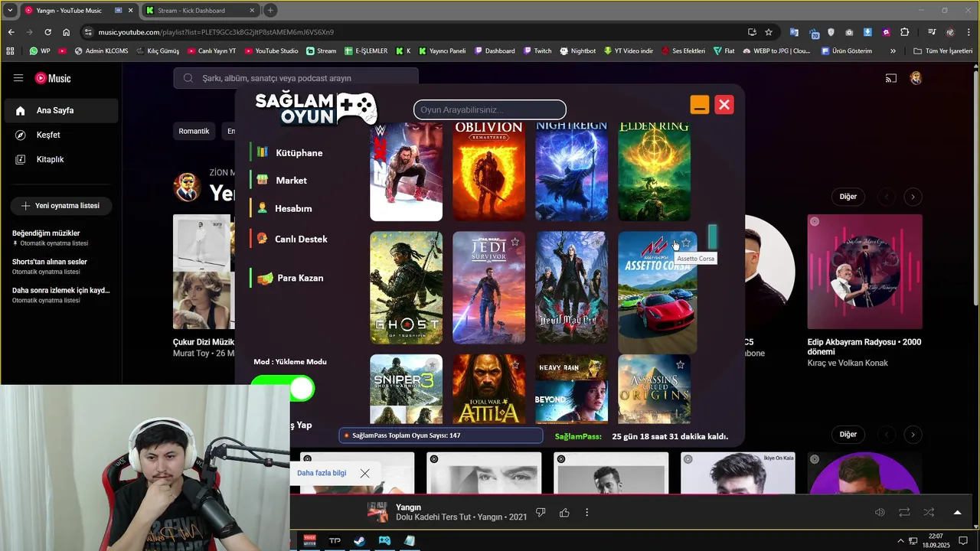Go to next carousel items in upper row
980x551 pixels.
point(913,197)
